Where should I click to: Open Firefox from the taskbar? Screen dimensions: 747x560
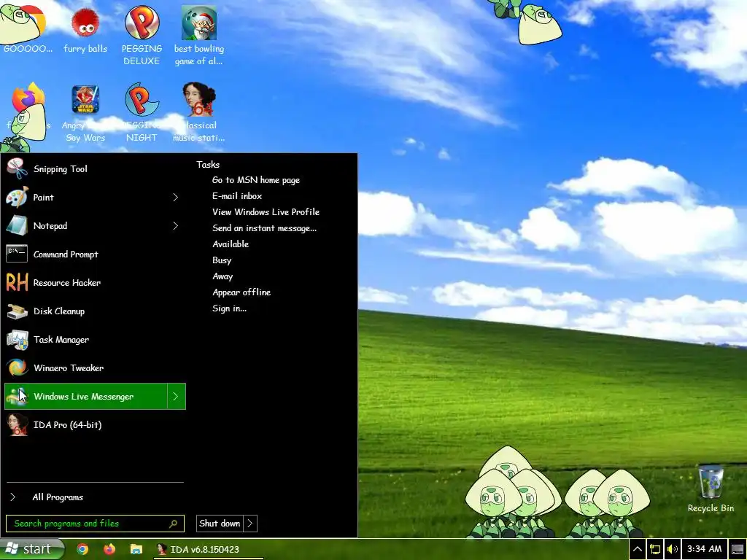point(109,549)
